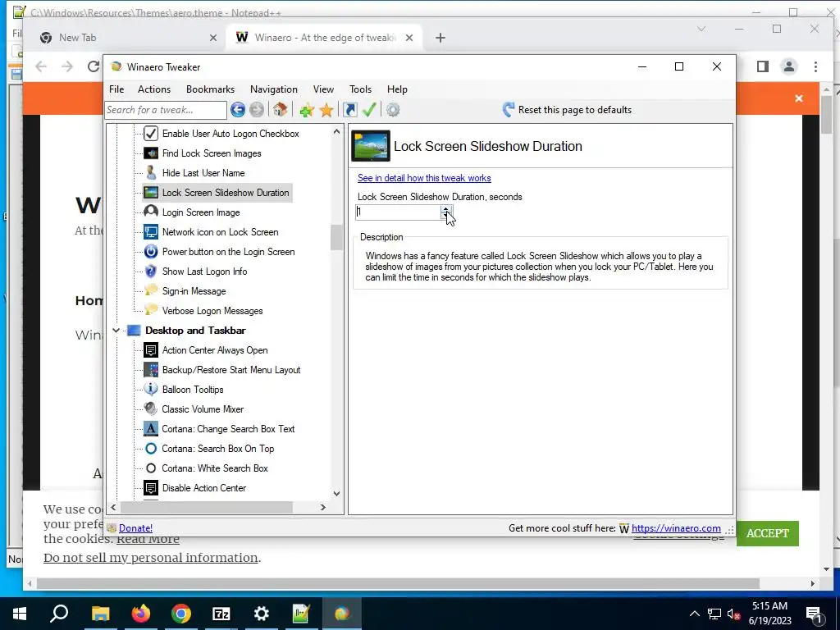
Task: Click the green checkmark toolbar icon
Action: 369,110
